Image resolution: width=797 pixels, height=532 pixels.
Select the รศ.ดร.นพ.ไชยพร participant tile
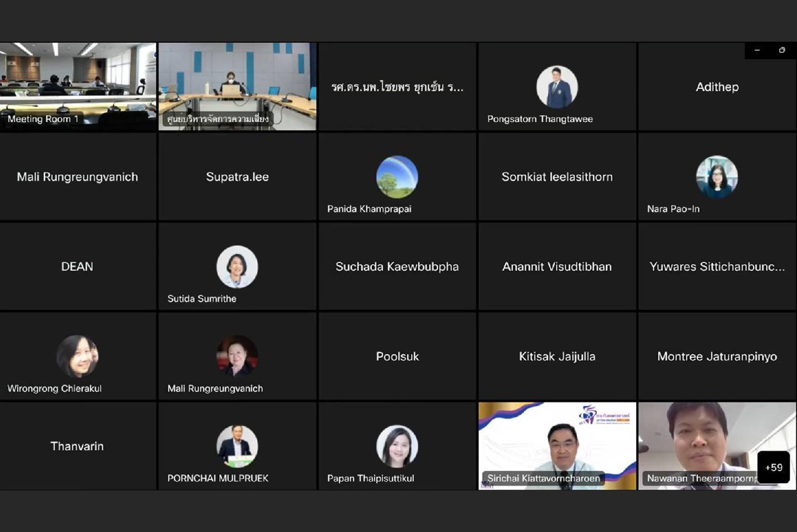coord(397,86)
